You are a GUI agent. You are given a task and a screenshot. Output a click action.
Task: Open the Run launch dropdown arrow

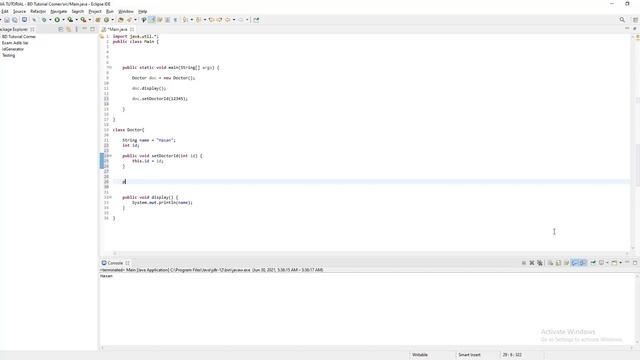pos(63,20)
